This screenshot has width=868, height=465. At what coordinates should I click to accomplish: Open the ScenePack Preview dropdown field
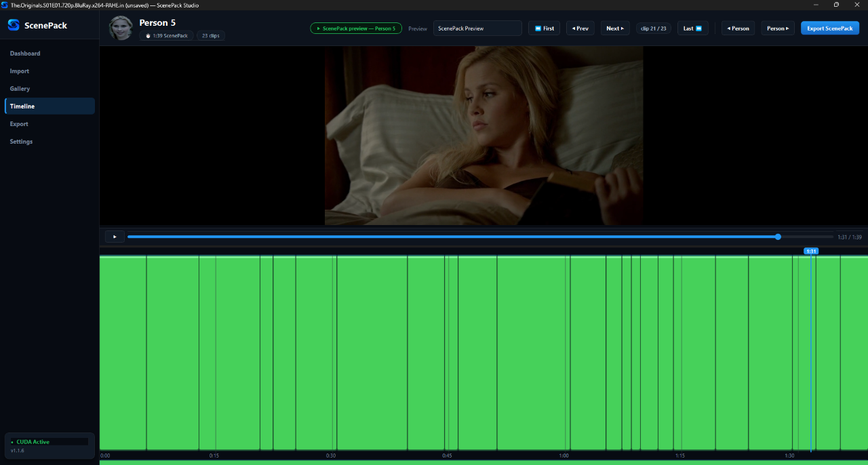(x=477, y=28)
